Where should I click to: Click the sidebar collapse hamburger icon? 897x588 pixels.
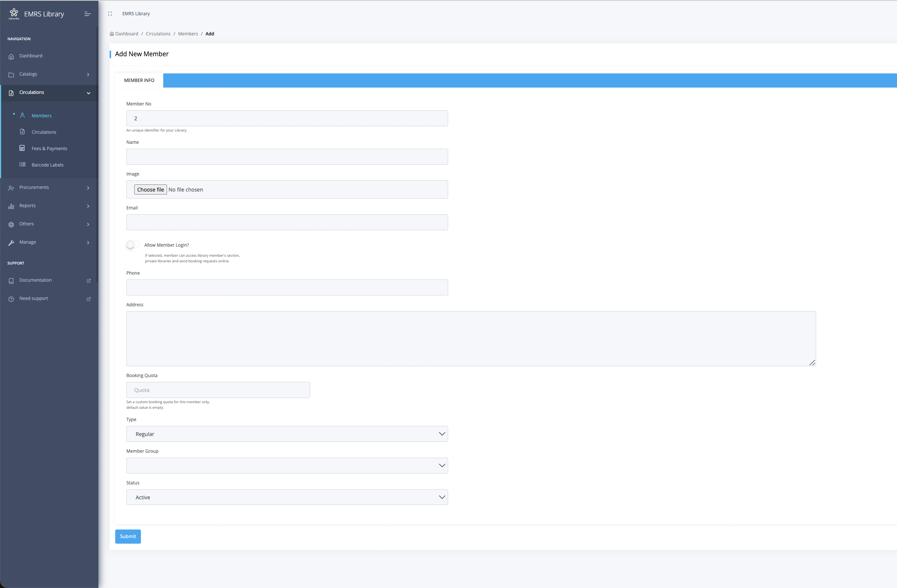pos(88,14)
